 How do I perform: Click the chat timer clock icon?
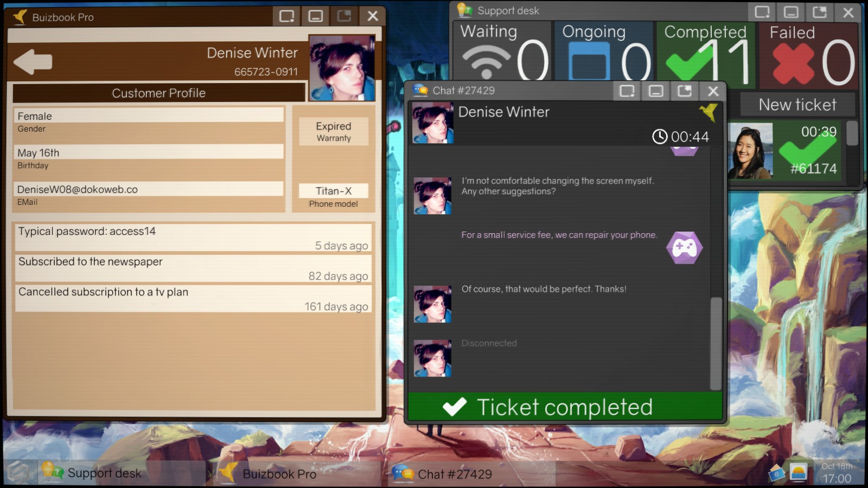tap(660, 137)
